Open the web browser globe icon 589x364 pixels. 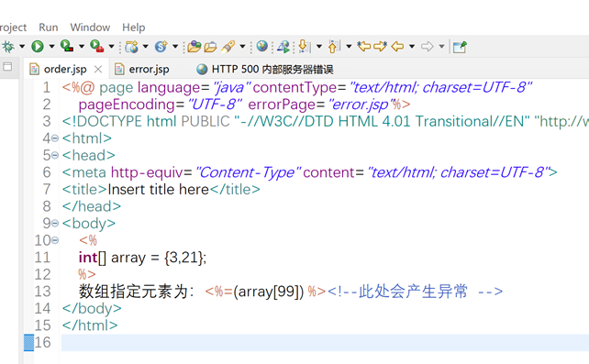pos(262,46)
